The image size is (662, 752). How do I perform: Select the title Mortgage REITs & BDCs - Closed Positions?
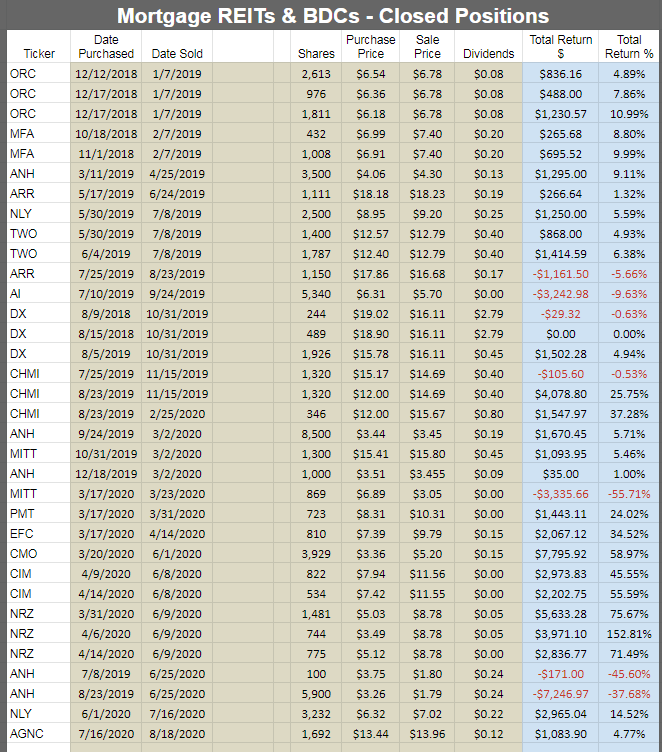[x=333, y=15]
